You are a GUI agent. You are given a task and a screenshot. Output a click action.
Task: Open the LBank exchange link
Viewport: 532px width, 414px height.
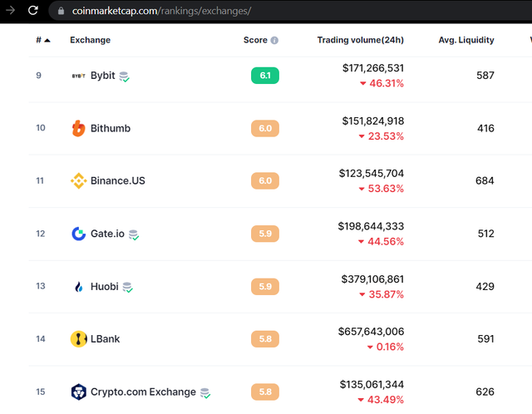pos(106,339)
